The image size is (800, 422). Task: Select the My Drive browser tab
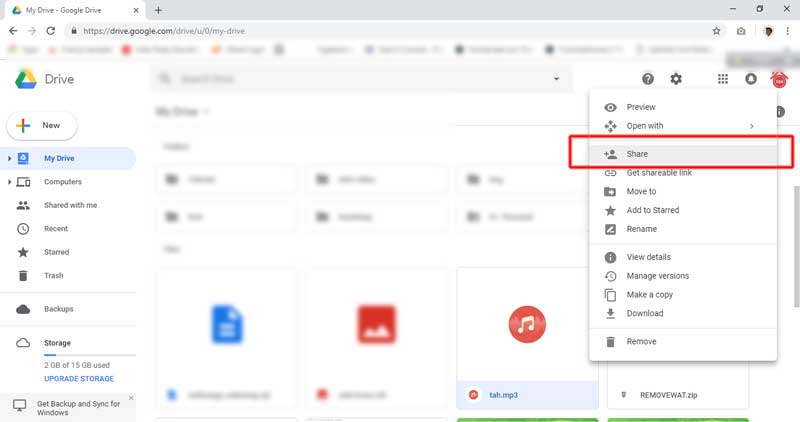click(x=76, y=10)
